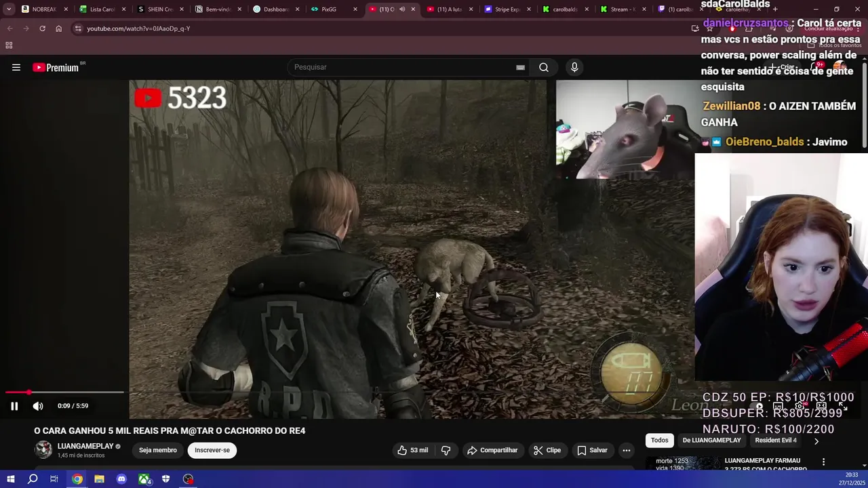Image resolution: width=868 pixels, height=488 pixels.
Task: Open the YouTube guide hamburger menu
Action: [x=16, y=67]
